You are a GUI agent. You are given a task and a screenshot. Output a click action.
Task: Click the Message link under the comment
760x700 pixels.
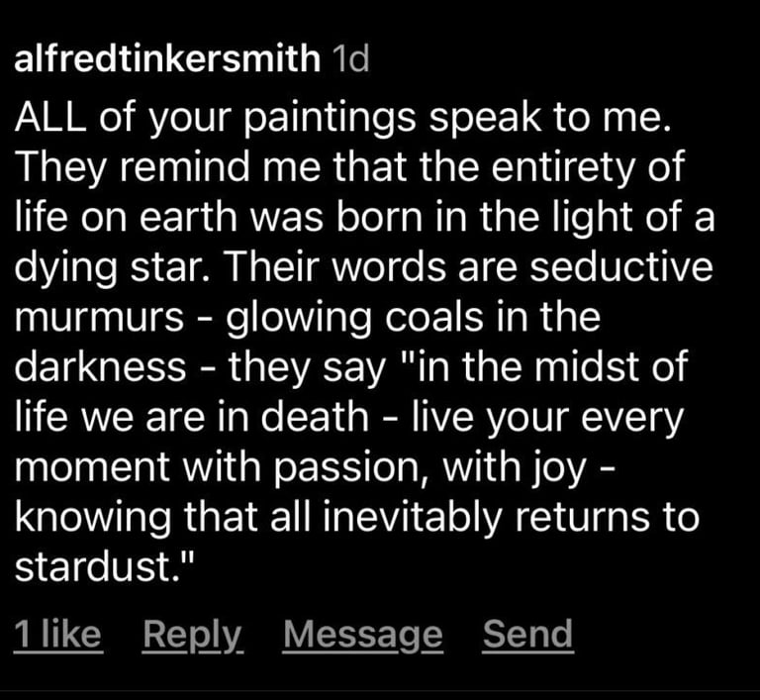(x=362, y=634)
